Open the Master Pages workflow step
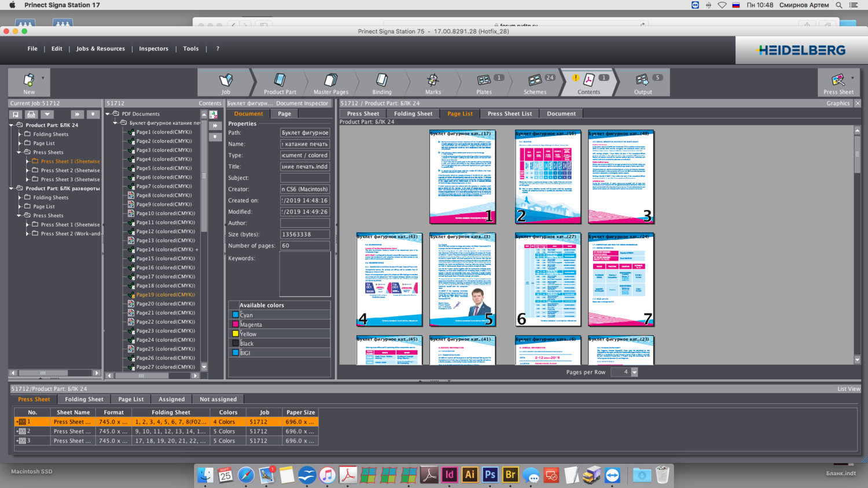This screenshot has height=488, width=868. pos(331,82)
